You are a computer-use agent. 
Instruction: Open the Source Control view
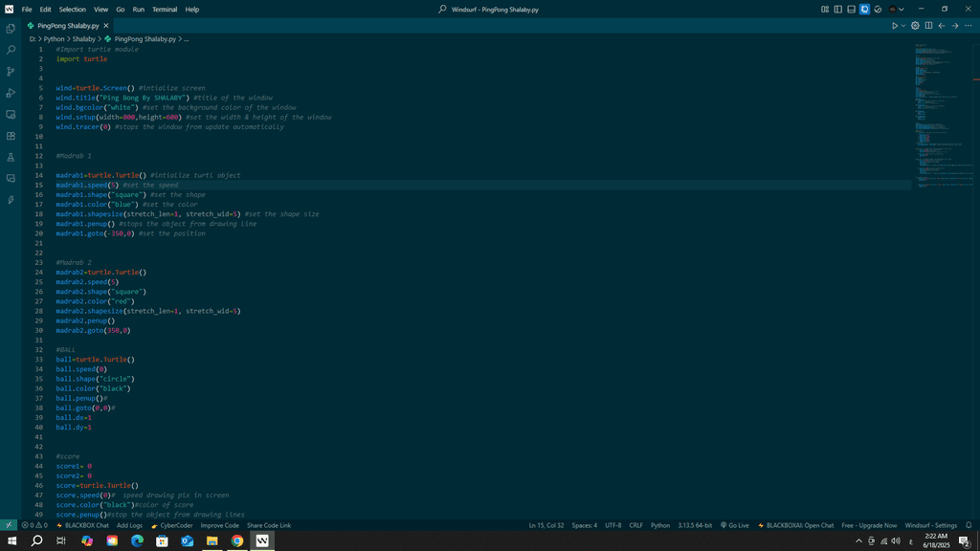[x=11, y=71]
